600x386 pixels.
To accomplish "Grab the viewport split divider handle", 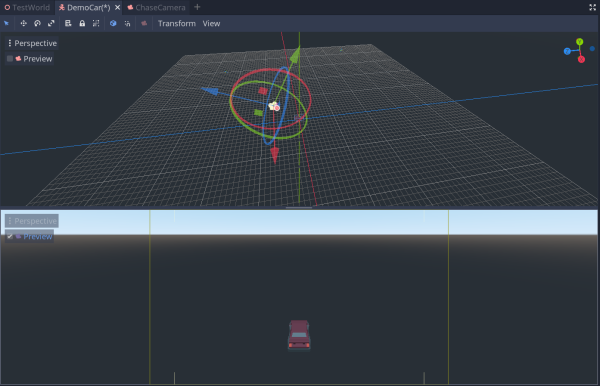I will 299,208.
